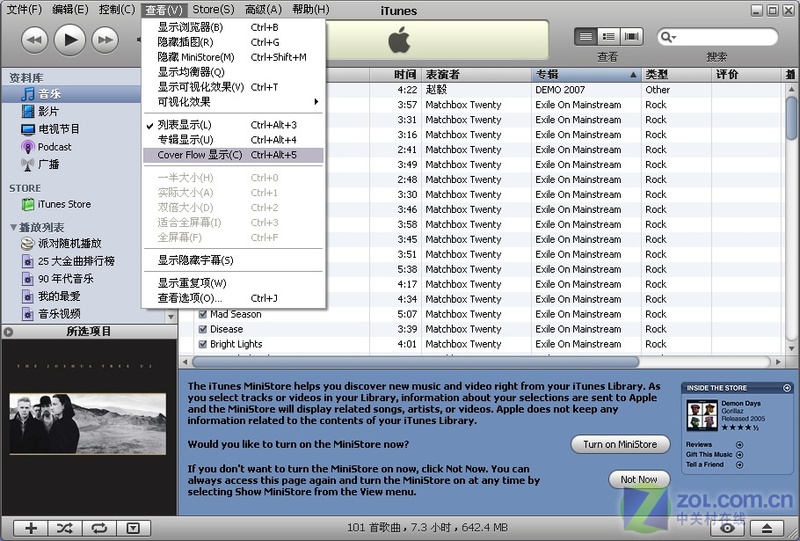Image resolution: width=800 pixels, height=541 pixels.
Task: Click the vertical scrollbar thumb of song list
Action: point(791,117)
